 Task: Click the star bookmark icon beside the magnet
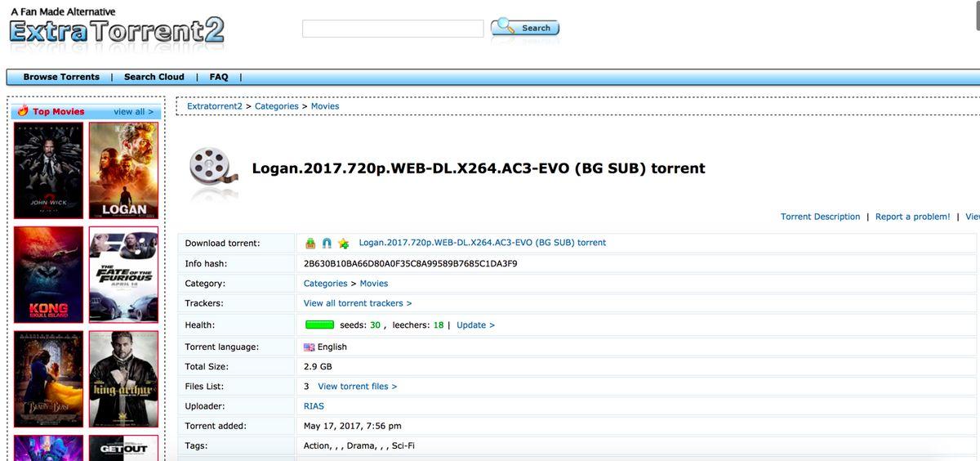tap(343, 243)
